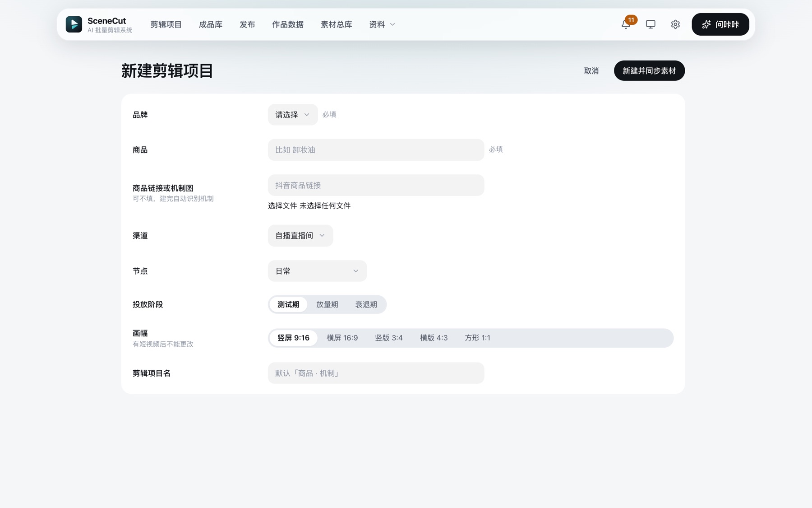This screenshot has height=508, width=812.
Task: Choose 横版 4:3 aspect ratio
Action: (434, 338)
